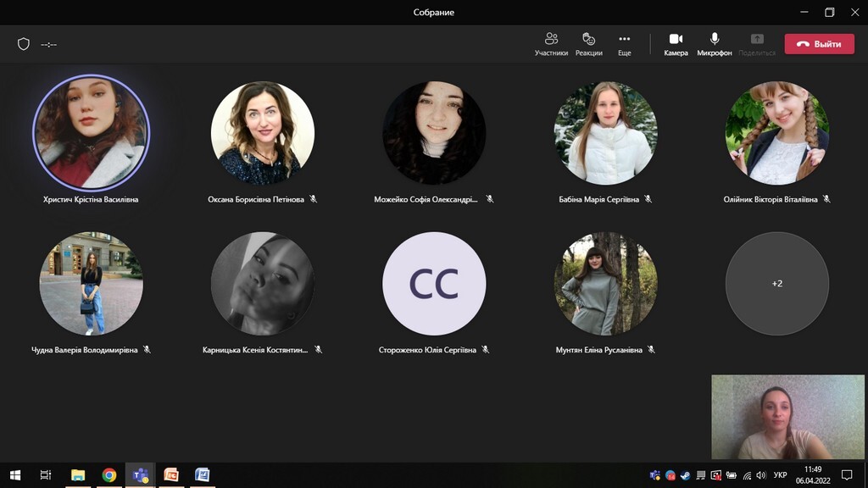Click the shield security icon
Viewport: 868px width, 488px height.
point(24,44)
